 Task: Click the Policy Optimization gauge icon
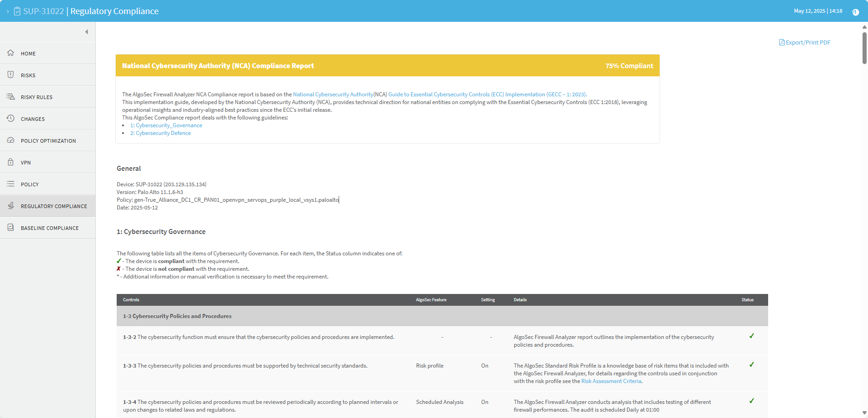coord(11,140)
